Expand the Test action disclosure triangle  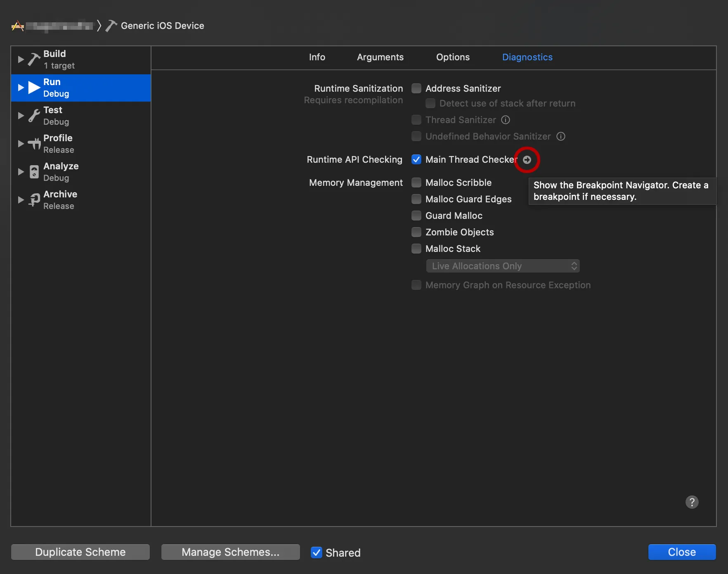pyautogui.click(x=21, y=116)
